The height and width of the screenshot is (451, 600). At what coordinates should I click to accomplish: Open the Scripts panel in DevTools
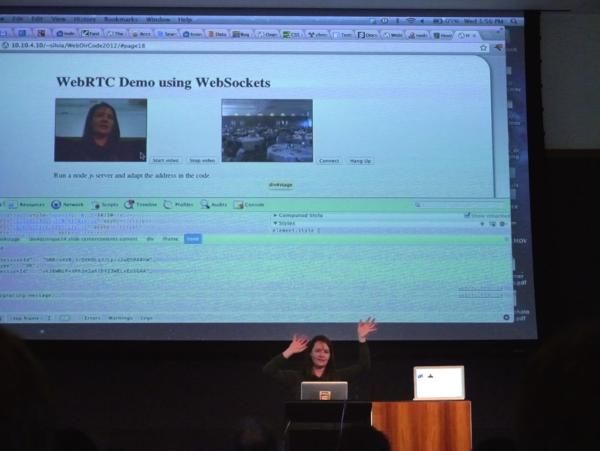pyautogui.click(x=105, y=205)
